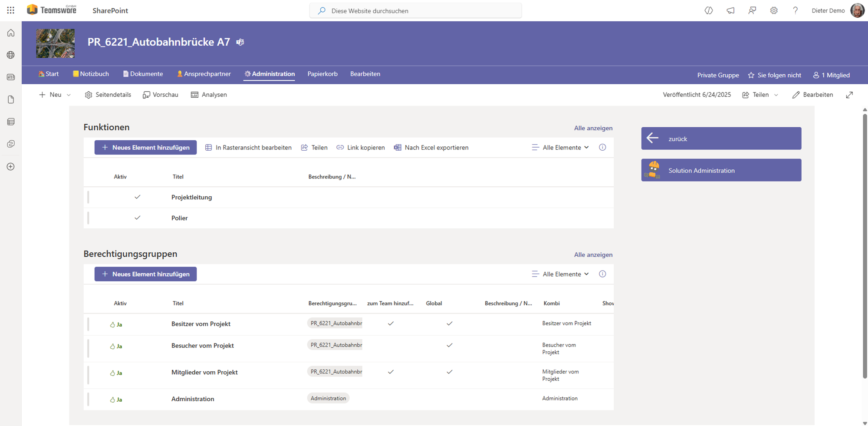
Task: Expand page to full-screen mode icon
Action: click(x=849, y=95)
